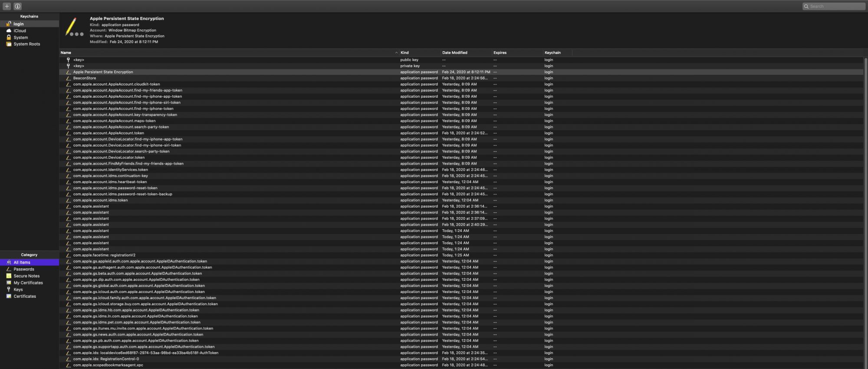The height and width of the screenshot is (369, 868).
Task: Click the pencil icon beside the AppleAccount.cloudkit-token entry
Action: [68, 84]
